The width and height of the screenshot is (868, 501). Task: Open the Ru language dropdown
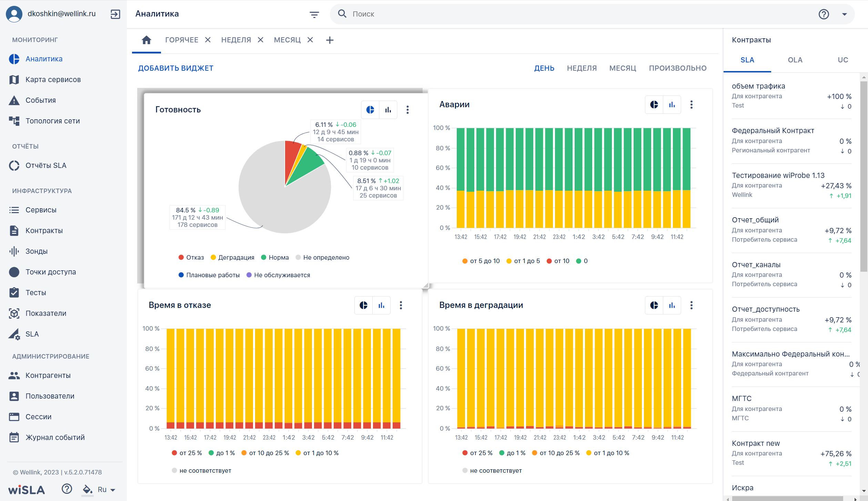(107, 490)
